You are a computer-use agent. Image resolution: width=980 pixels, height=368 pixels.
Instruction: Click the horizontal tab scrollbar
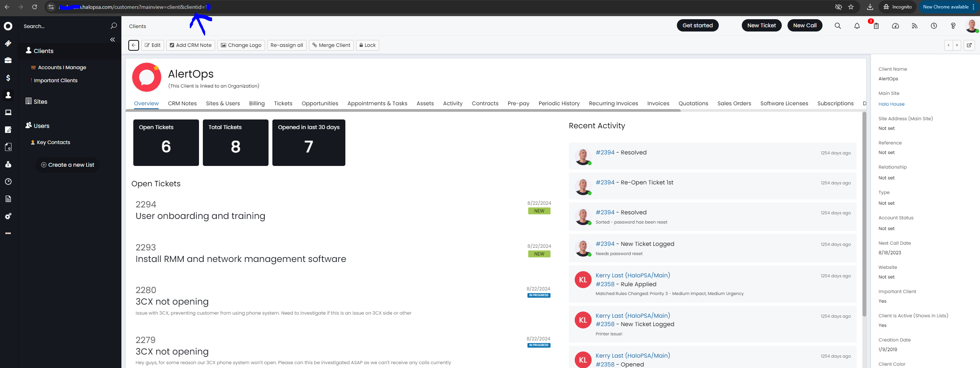[403, 111]
